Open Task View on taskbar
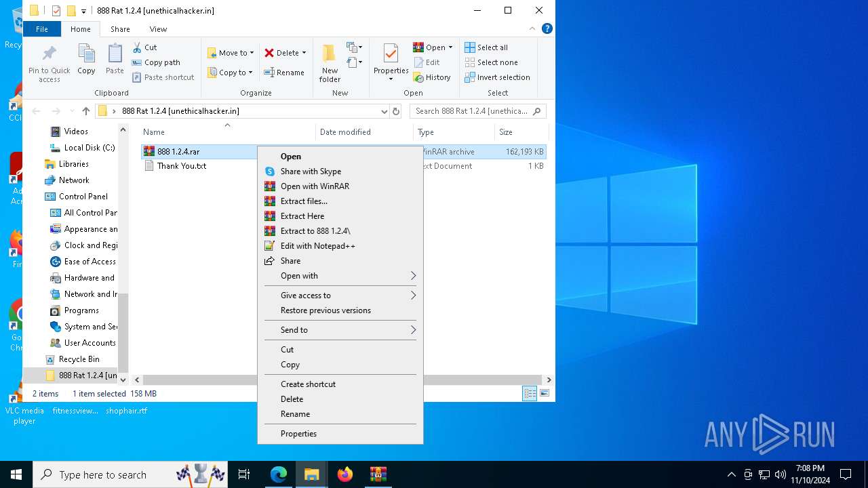The width and height of the screenshot is (868, 488). (244, 474)
